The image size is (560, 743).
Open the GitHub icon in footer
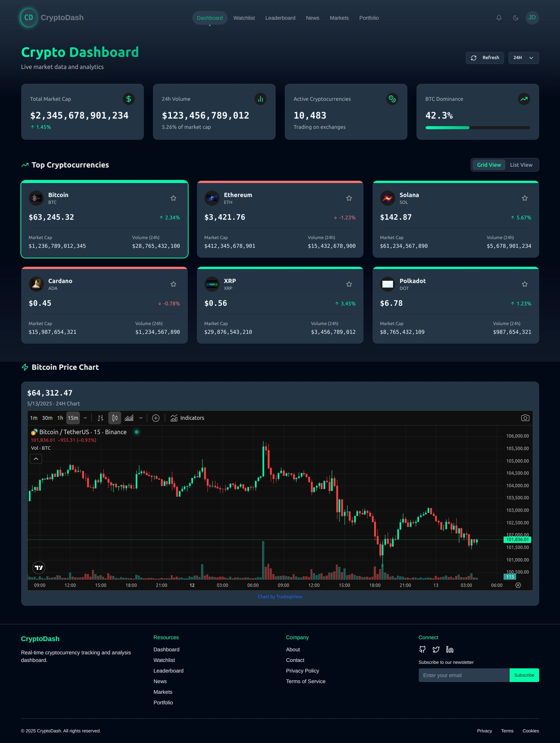422,649
